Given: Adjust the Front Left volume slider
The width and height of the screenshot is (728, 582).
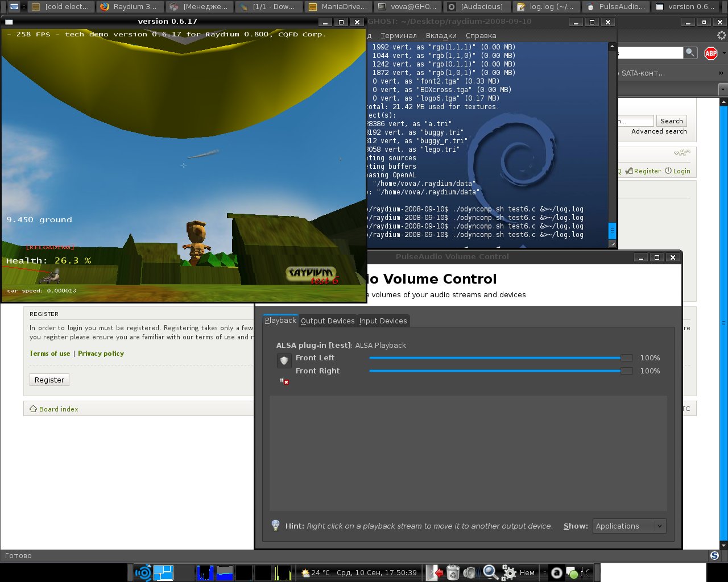Looking at the screenshot, I should 500,358.
